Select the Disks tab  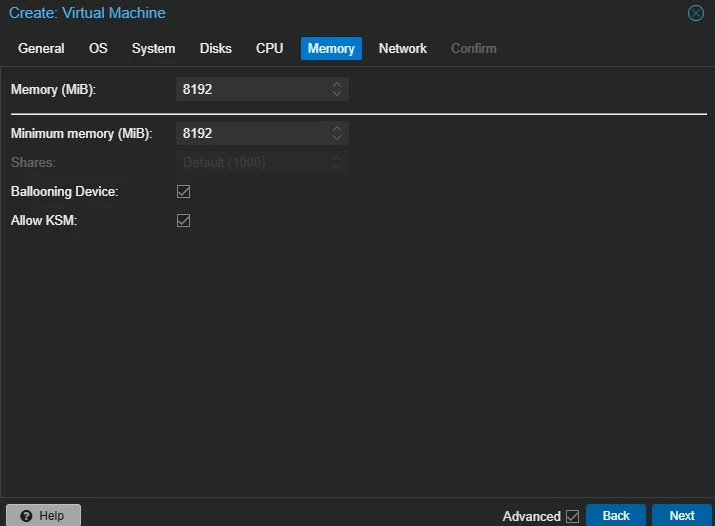coord(216,48)
